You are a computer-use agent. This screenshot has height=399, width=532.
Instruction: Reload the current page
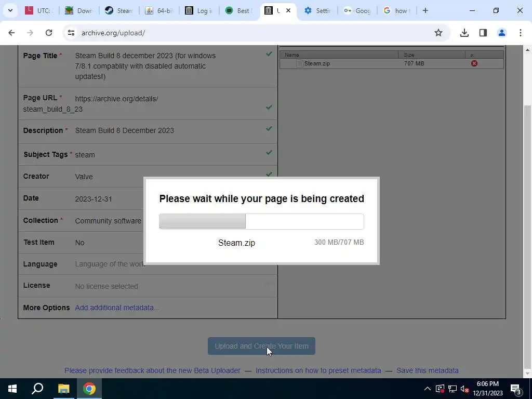(49, 33)
